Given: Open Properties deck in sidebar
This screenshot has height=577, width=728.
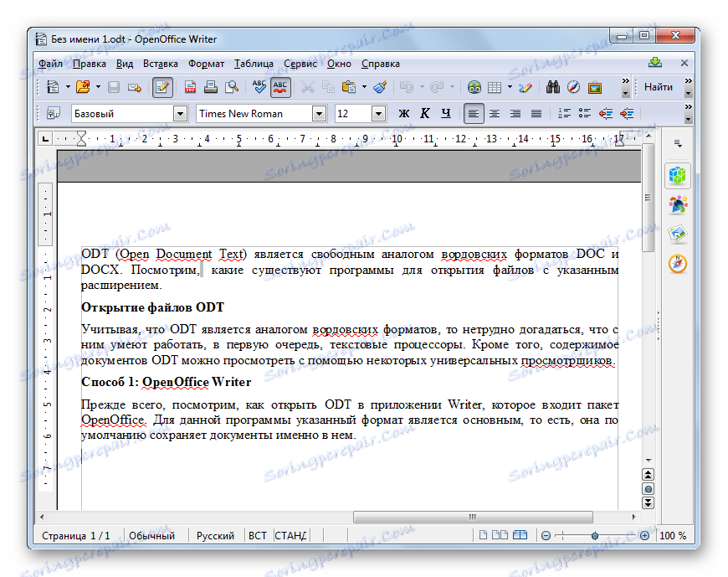Looking at the screenshot, I should [678, 175].
